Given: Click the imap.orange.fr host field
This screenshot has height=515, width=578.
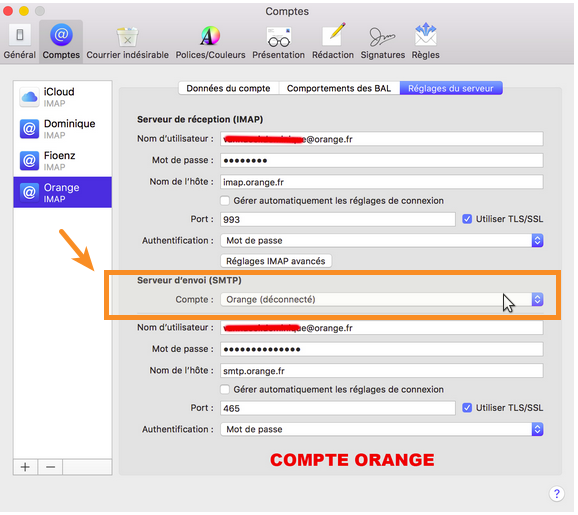Looking at the screenshot, I should tap(382, 182).
